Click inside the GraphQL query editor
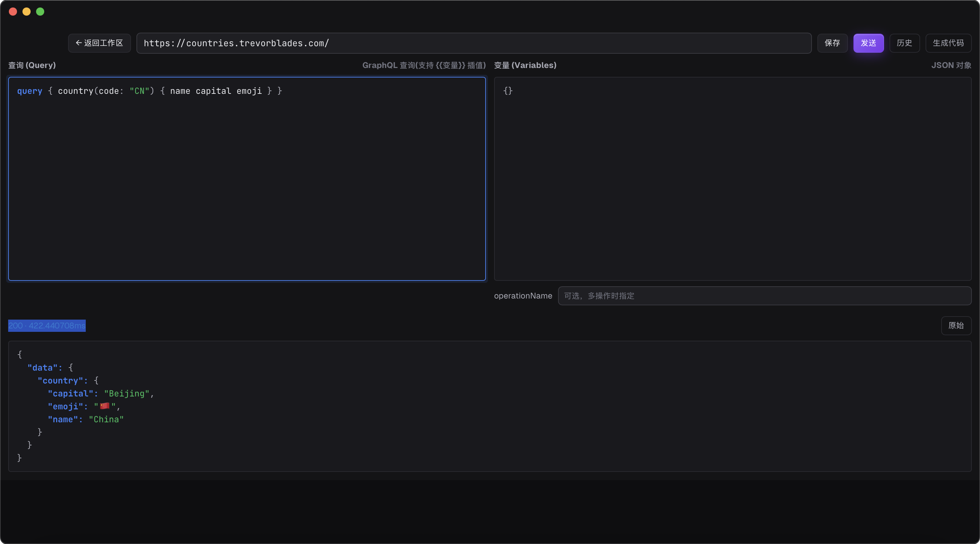 [x=247, y=179]
